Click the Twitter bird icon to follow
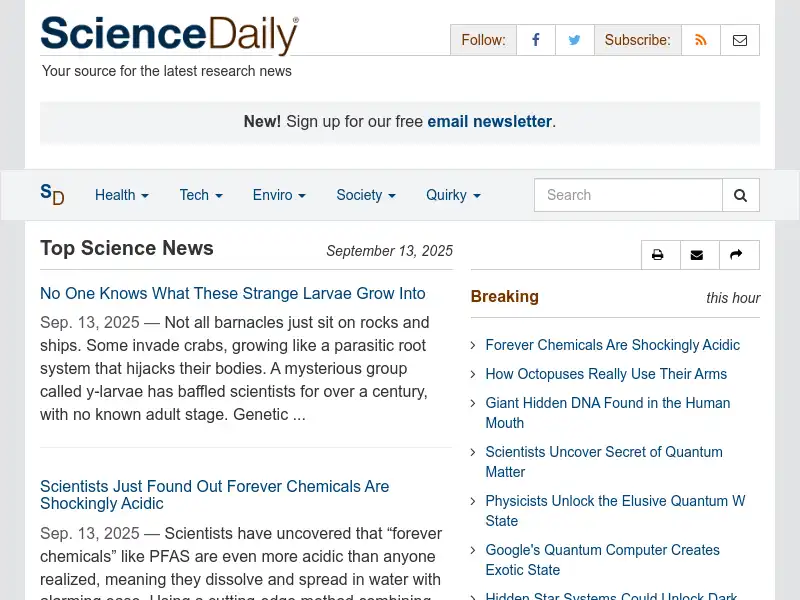 [x=574, y=40]
